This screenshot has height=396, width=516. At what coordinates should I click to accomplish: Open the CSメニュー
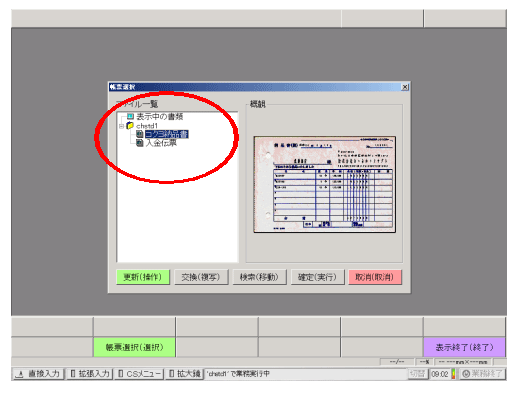point(139,374)
